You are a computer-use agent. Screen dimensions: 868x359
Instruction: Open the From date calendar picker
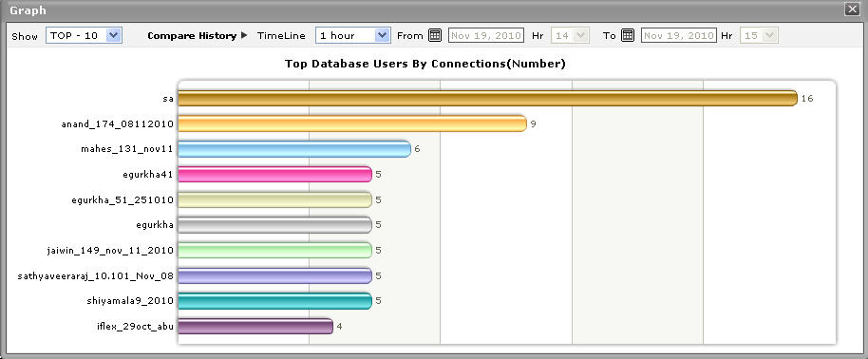click(435, 35)
